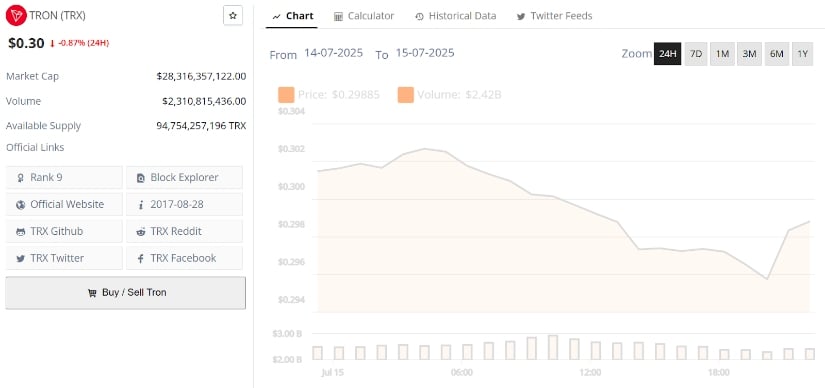Click the Jul 15 axis label

pos(332,373)
